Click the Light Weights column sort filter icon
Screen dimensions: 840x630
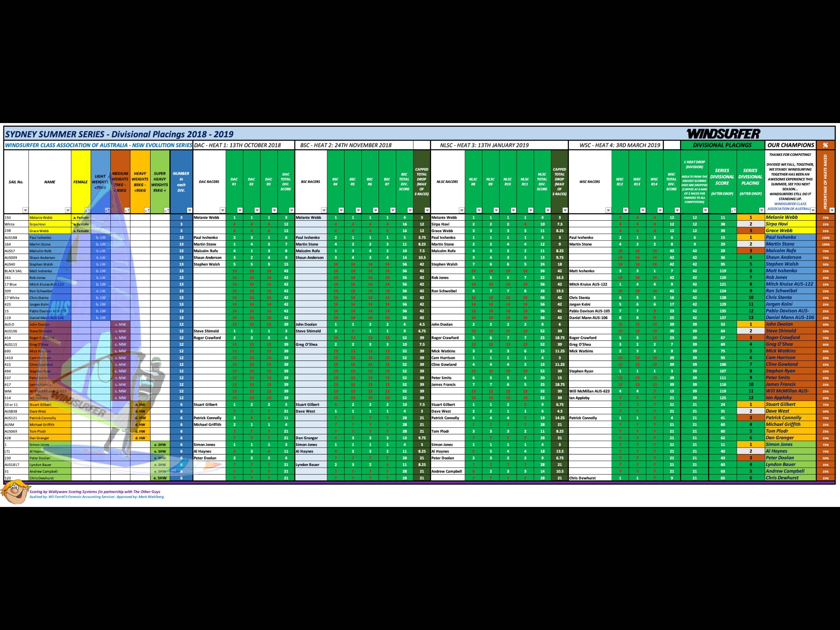point(107,210)
